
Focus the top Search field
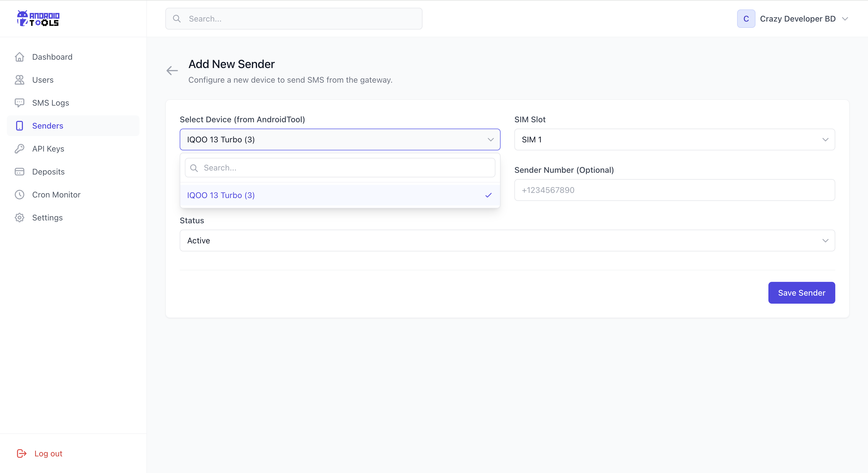294,19
